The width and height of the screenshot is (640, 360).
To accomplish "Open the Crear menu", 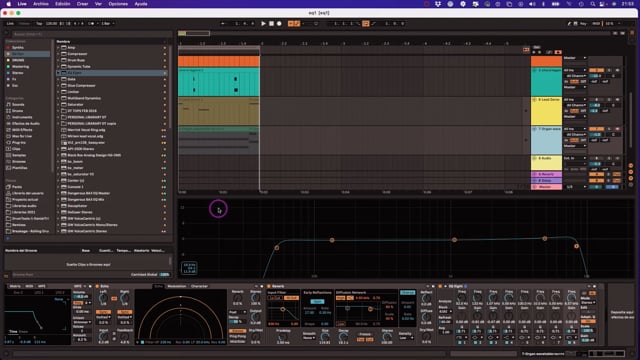I will tap(82, 4).
